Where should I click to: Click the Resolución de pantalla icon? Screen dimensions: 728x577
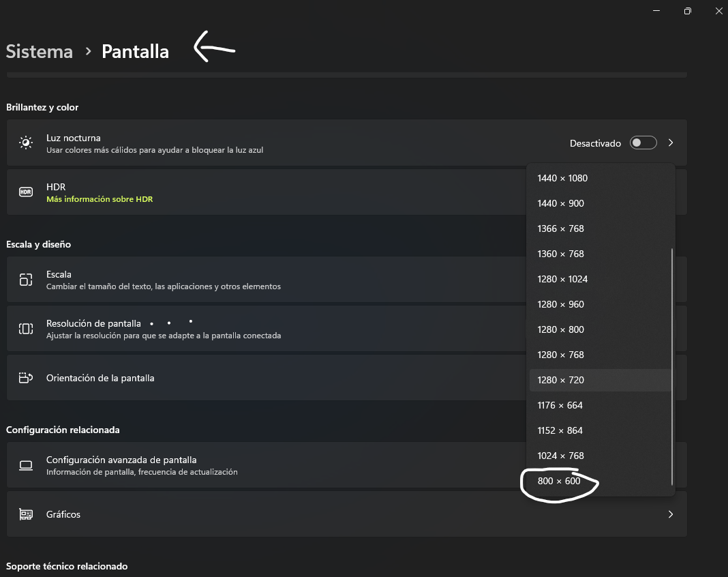[x=26, y=329]
